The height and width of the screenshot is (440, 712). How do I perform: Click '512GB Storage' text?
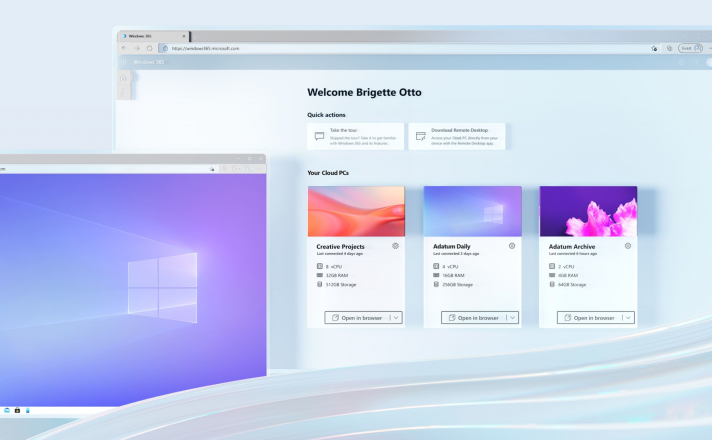341,285
